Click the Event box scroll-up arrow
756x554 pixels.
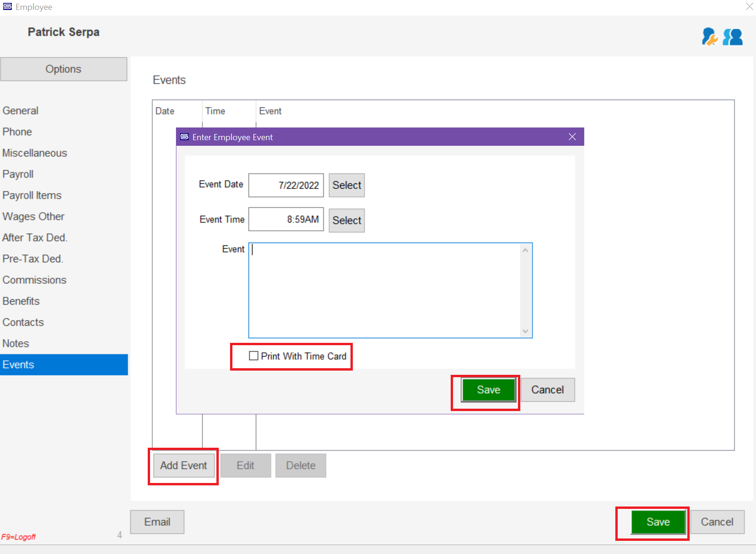pyautogui.click(x=525, y=250)
